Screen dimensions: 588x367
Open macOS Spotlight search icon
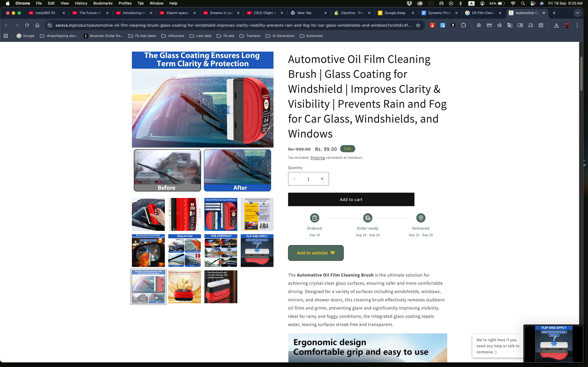523,3
